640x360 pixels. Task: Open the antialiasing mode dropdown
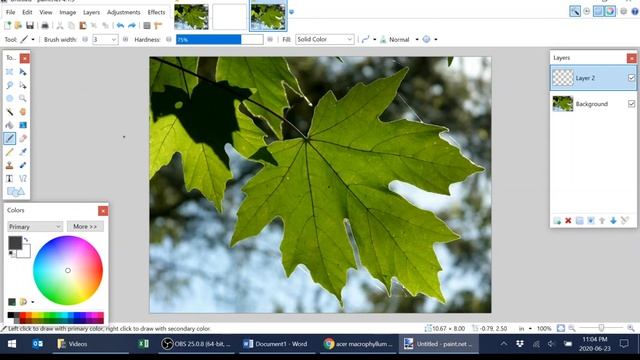369,40
